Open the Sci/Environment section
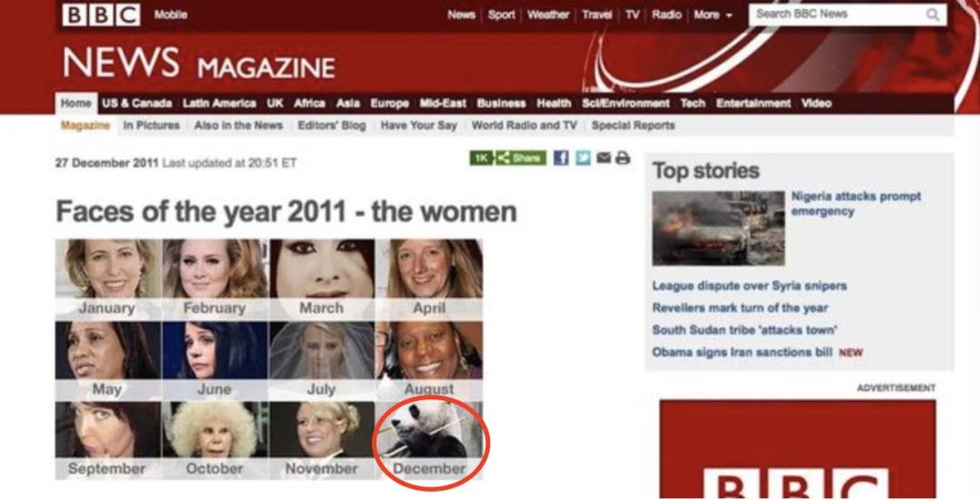 [625, 103]
